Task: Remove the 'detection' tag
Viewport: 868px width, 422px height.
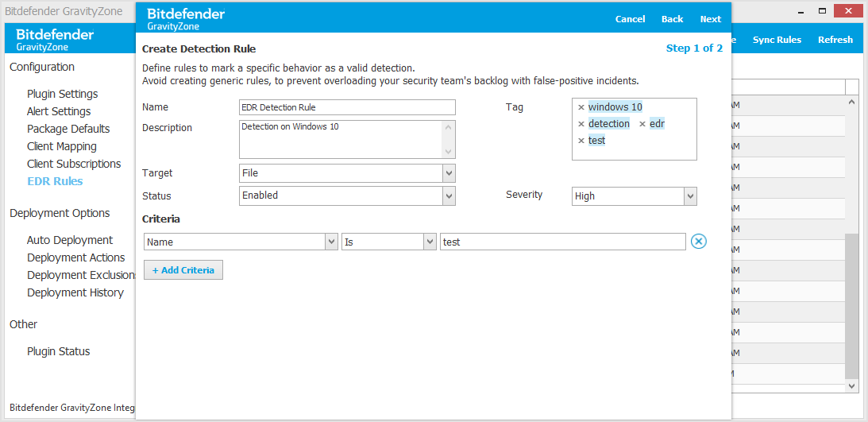Action: click(581, 124)
